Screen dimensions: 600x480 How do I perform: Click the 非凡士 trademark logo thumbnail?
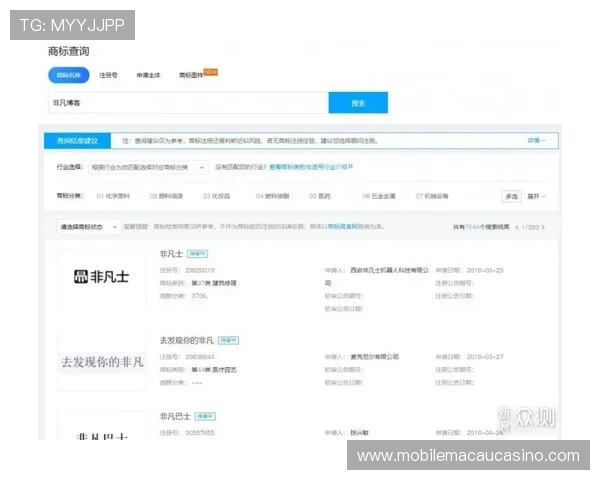(x=102, y=277)
